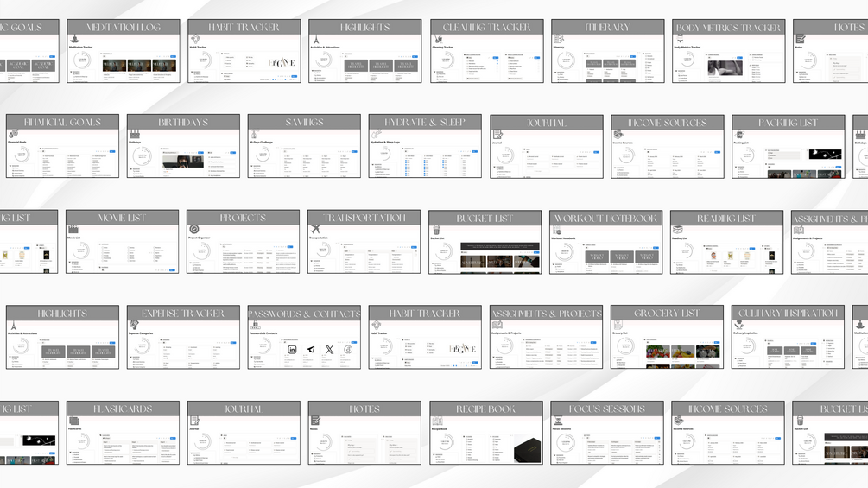Open the Hydrate & Sleep template card

pyautogui.click(x=425, y=146)
